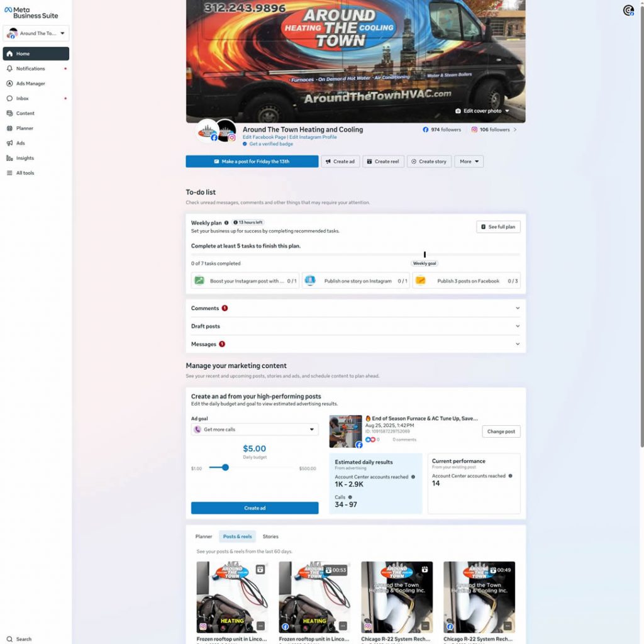The width and height of the screenshot is (644, 644).
Task: Click the Search icon at bottom left
Action: coord(9,639)
